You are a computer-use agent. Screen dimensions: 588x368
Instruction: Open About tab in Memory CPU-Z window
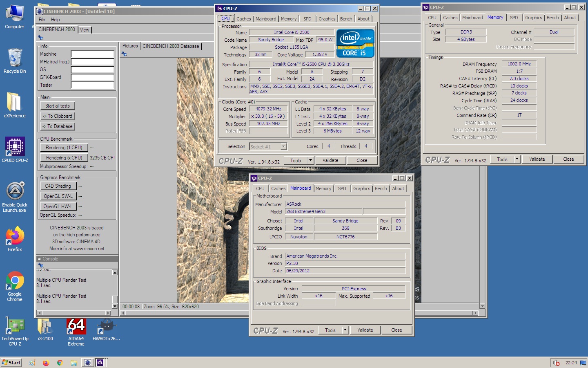570,18
